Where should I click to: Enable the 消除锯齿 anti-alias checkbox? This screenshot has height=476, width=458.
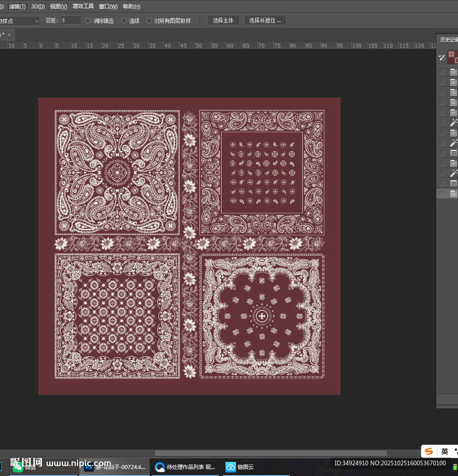coord(88,20)
